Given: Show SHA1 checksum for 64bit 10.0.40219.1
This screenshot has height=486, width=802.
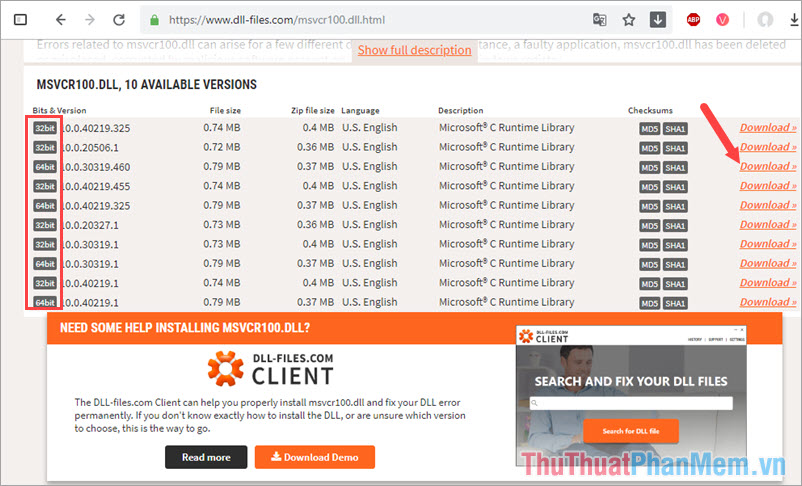Looking at the screenshot, I should [675, 303].
